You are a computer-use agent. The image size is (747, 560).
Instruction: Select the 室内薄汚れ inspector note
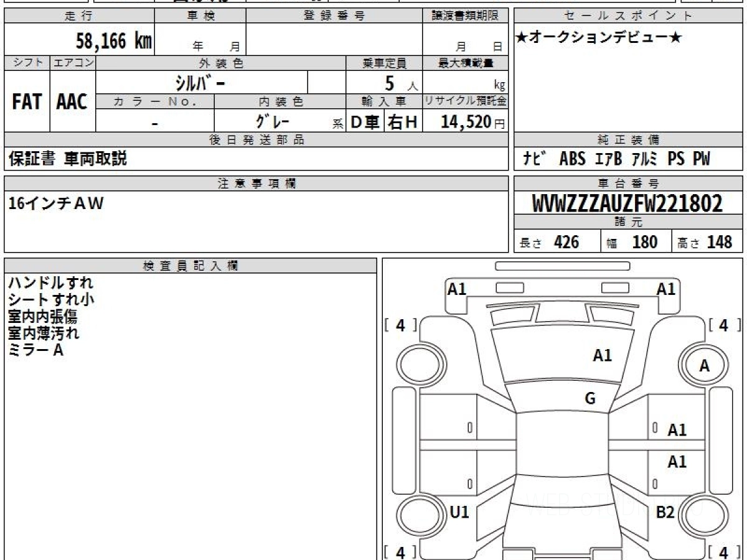[44, 334]
